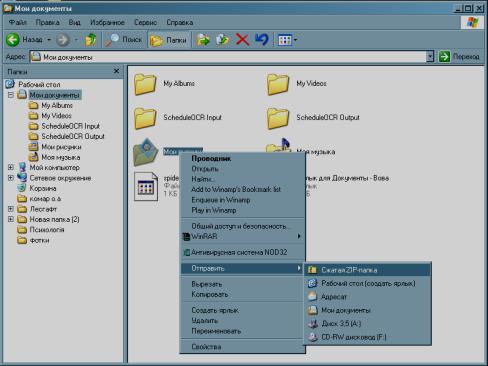Open the Файл menu

[18, 23]
